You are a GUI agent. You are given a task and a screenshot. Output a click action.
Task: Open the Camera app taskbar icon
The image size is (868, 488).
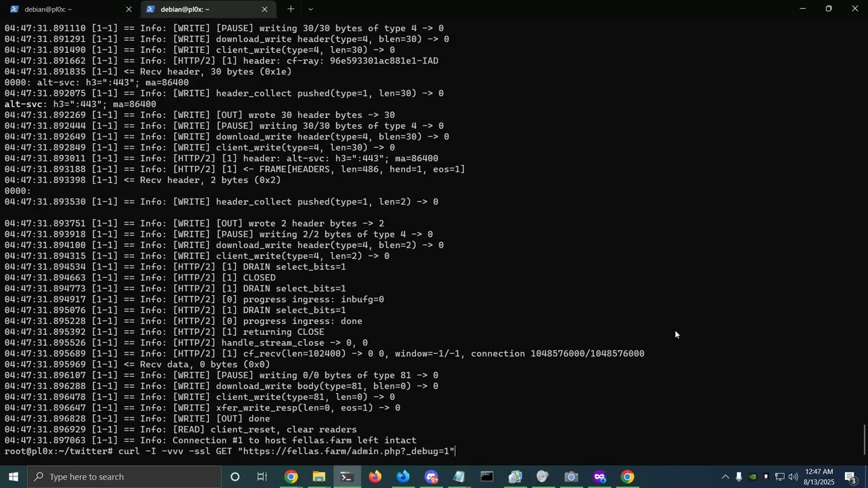571,477
